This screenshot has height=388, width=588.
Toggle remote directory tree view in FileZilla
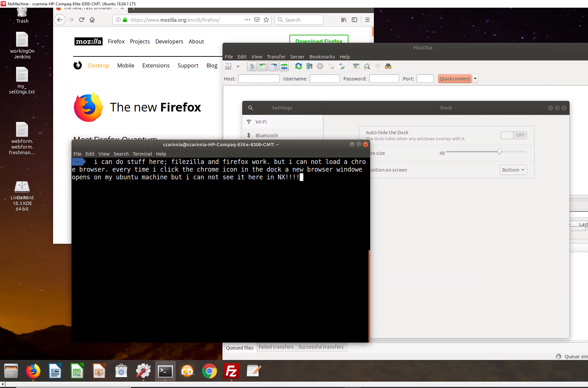coord(273,66)
